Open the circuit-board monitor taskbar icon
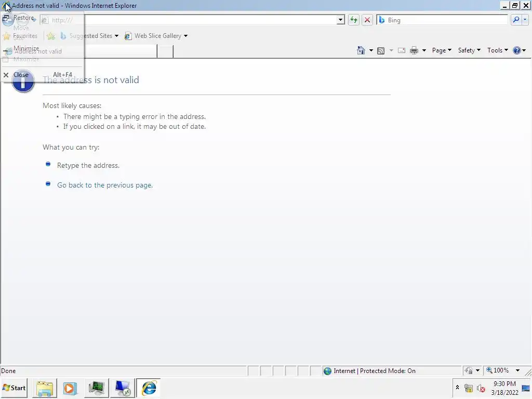Image resolution: width=532 pixels, height=399 pixels. pyautogui.click(x=96, y=388)
